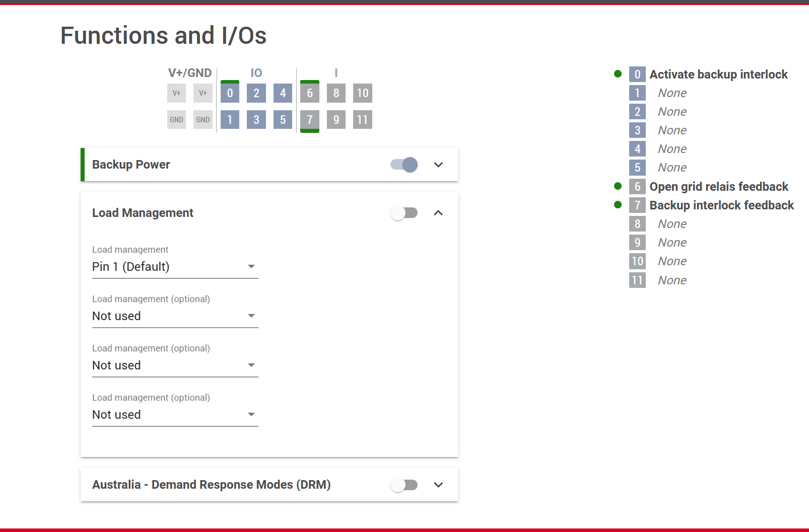
Task: Click input pin 10 in the pin diagram
Action: 363,93
